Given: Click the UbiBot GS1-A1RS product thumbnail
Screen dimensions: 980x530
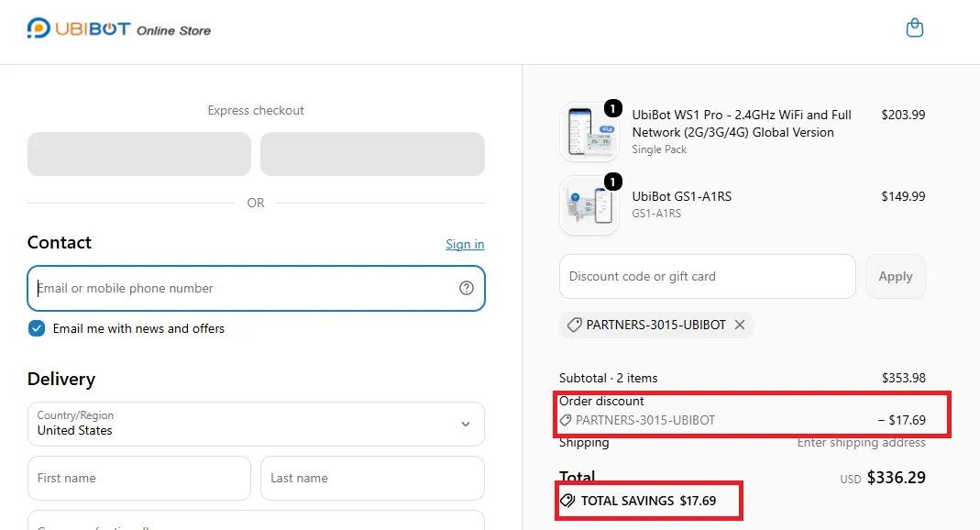Looking at the screenshot, I should 589,205.
